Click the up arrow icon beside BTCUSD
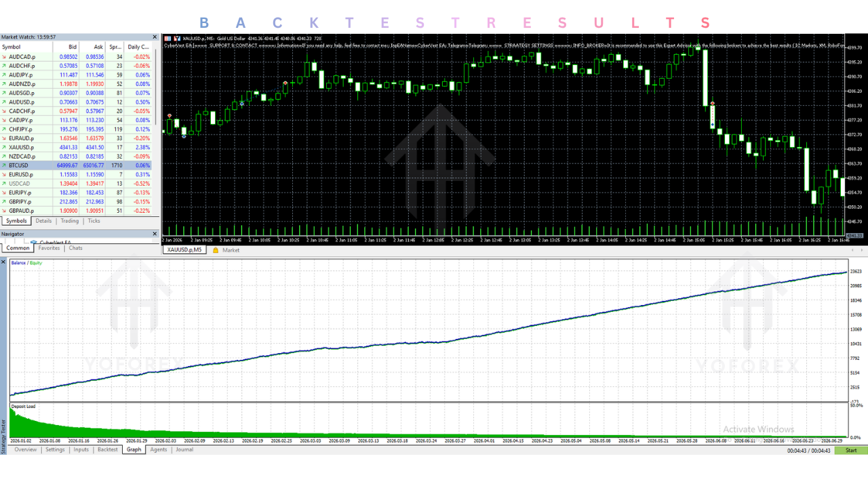Viewport: 868px width, 488px height. (4, 165)
